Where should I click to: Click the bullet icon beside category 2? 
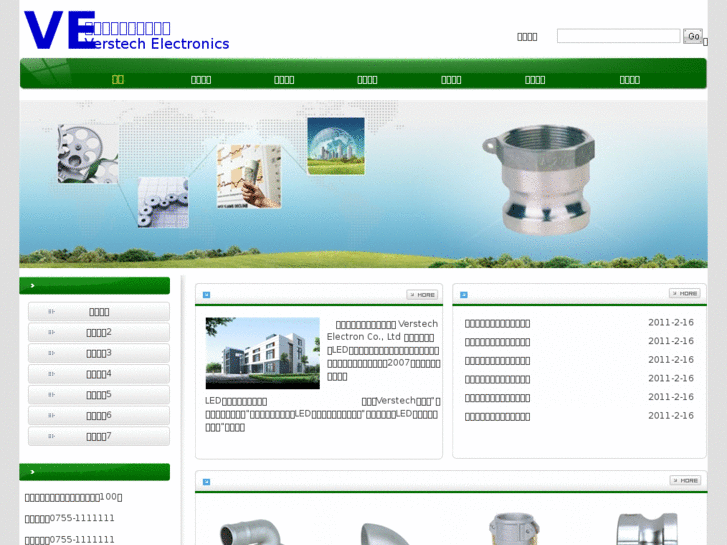click(51, 332)
